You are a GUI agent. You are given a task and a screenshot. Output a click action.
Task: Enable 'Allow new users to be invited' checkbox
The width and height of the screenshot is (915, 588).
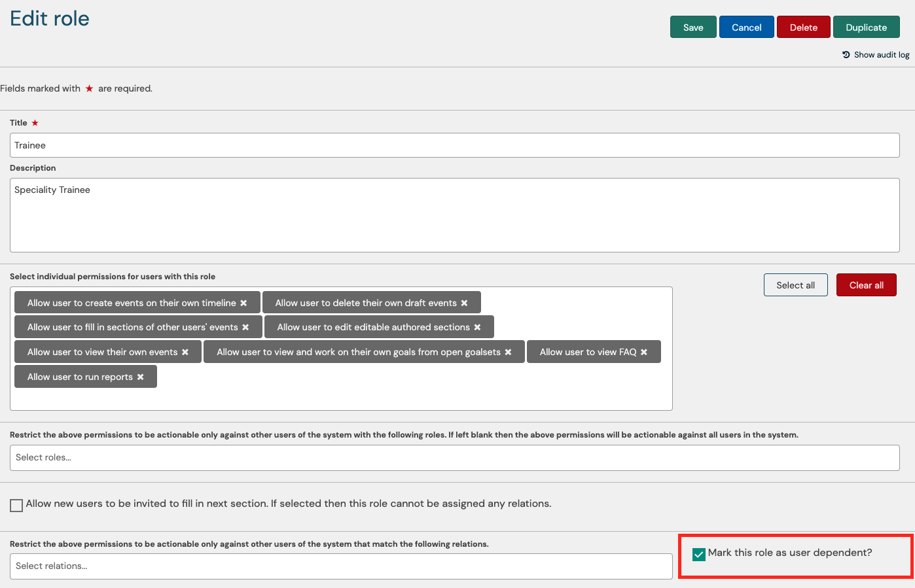[16, 505]
